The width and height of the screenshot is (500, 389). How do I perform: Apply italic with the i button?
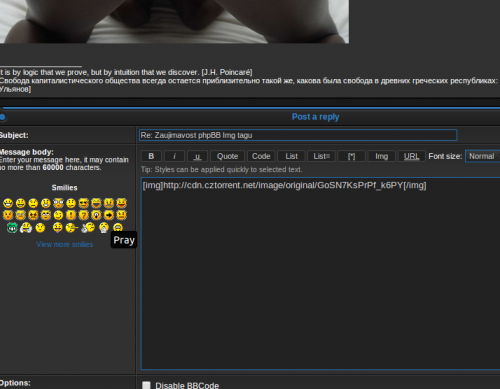[x=174, y=156]
